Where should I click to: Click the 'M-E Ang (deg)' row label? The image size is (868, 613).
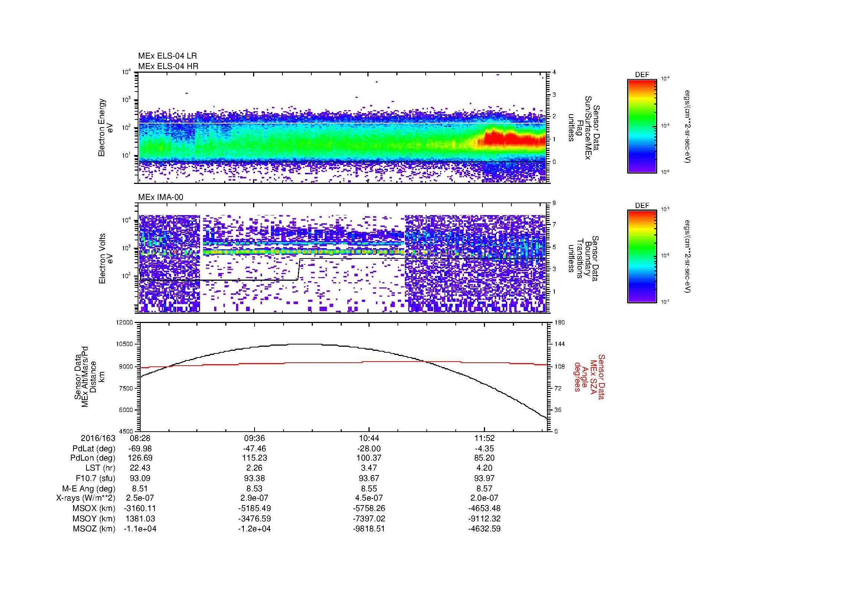pos(88,488)
